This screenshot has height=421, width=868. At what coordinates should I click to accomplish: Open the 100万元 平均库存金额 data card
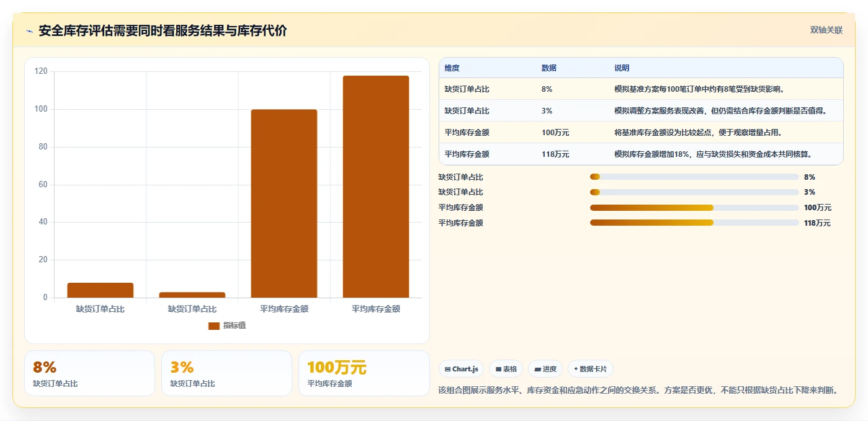point(364,373)
